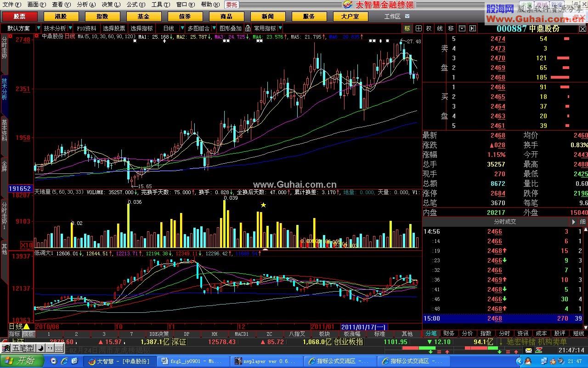588x368 pixels.
Task: Click the 大户室 category button
Action: pyautogui.click(x=351, y=16)
